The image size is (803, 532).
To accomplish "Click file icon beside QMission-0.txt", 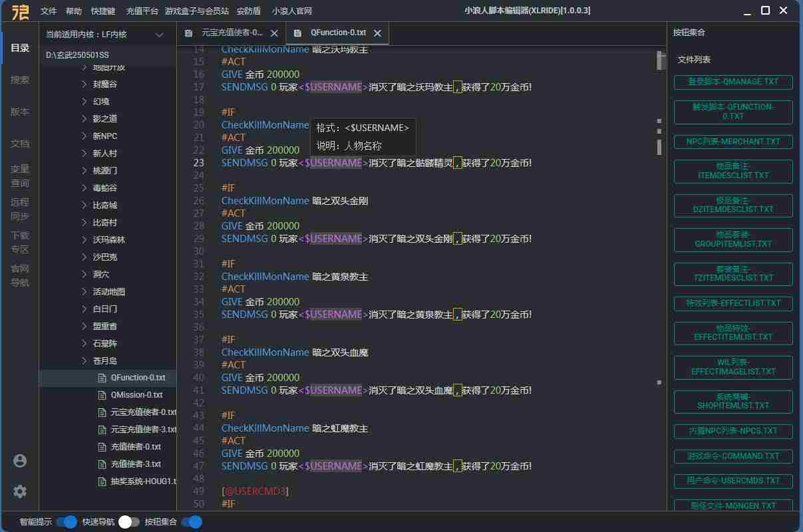I will tap(102, 395).
